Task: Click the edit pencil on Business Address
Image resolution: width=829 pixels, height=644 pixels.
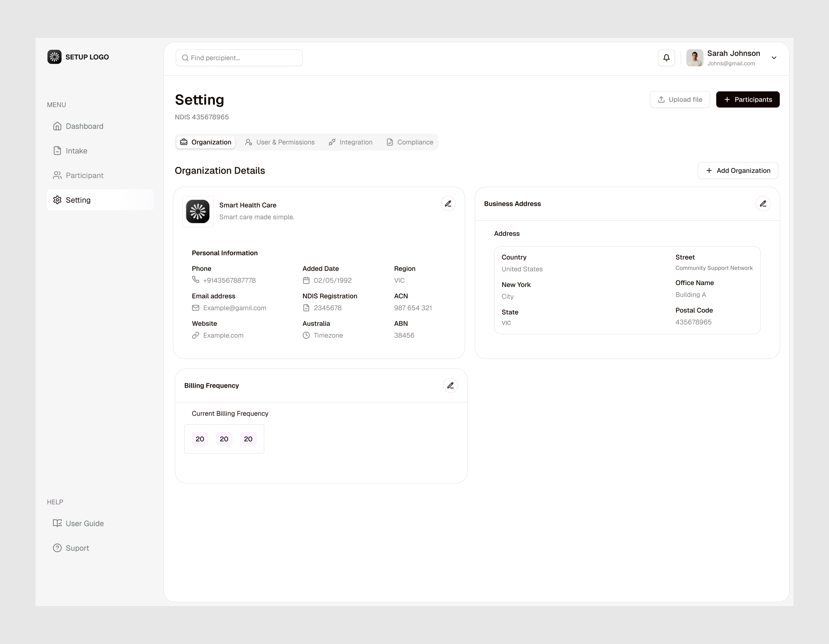Action: [763, 203]
